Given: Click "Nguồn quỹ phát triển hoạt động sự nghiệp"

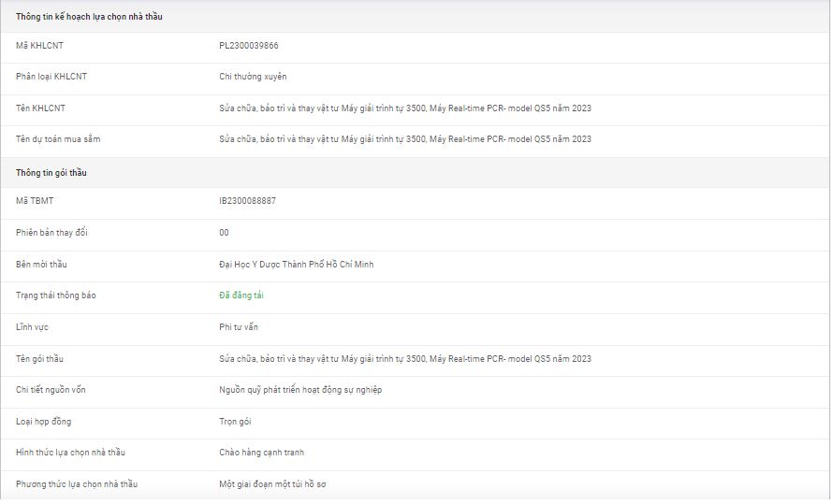Looking at the screenshot, I should 300,390.
